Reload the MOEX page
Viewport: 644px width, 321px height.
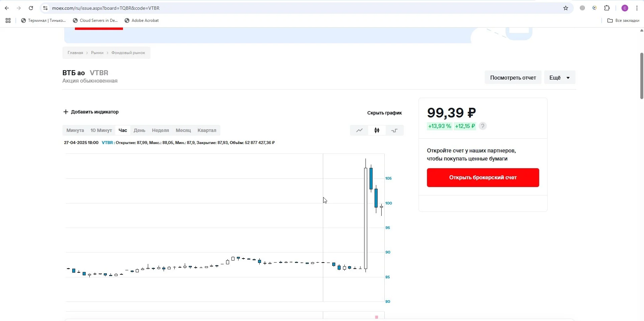(x=31, y=8)
